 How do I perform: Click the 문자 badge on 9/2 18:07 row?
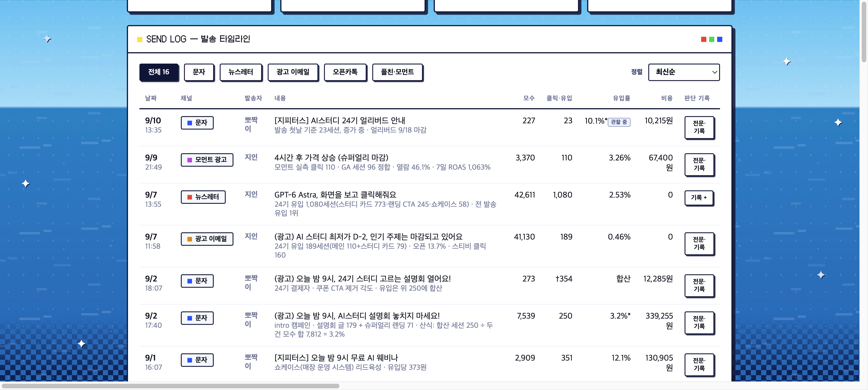[x=197, y=281]
